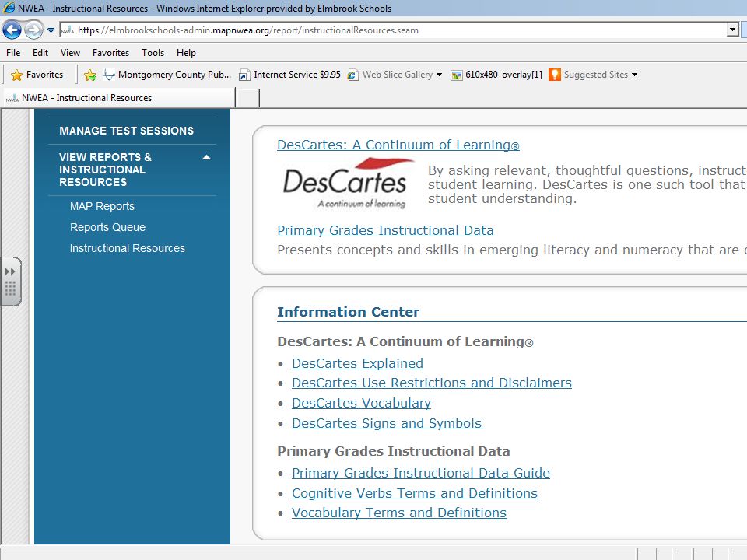Open the 610x480-overlay[1] favorite

[x=496, y=75]
